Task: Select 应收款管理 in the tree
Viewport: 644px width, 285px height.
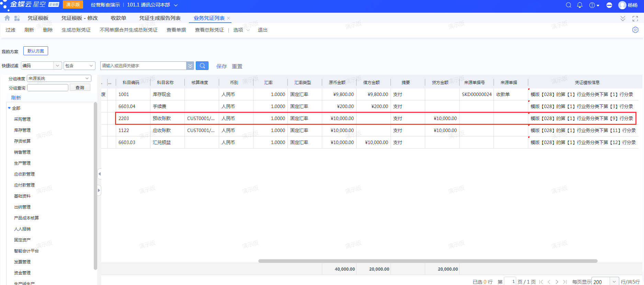Action: pyautogui.click(x=24, y=174)
